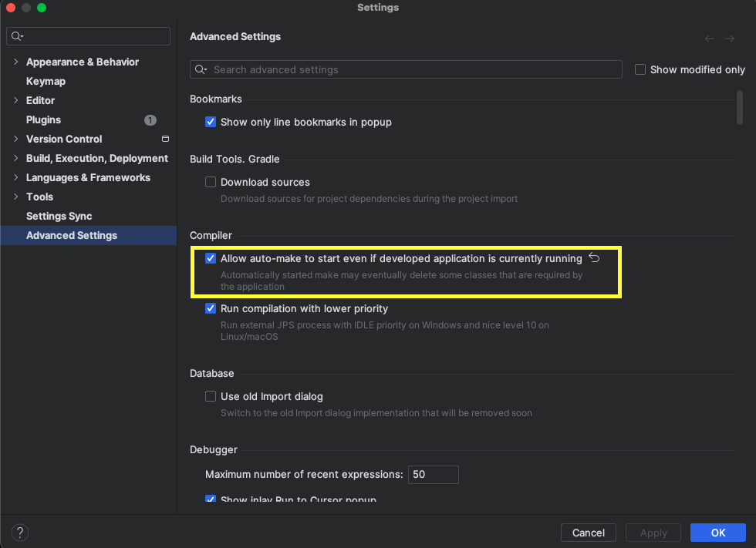Confirm settings with the OK button
Screen dimensions: 756x548
(x=717, y=533)
